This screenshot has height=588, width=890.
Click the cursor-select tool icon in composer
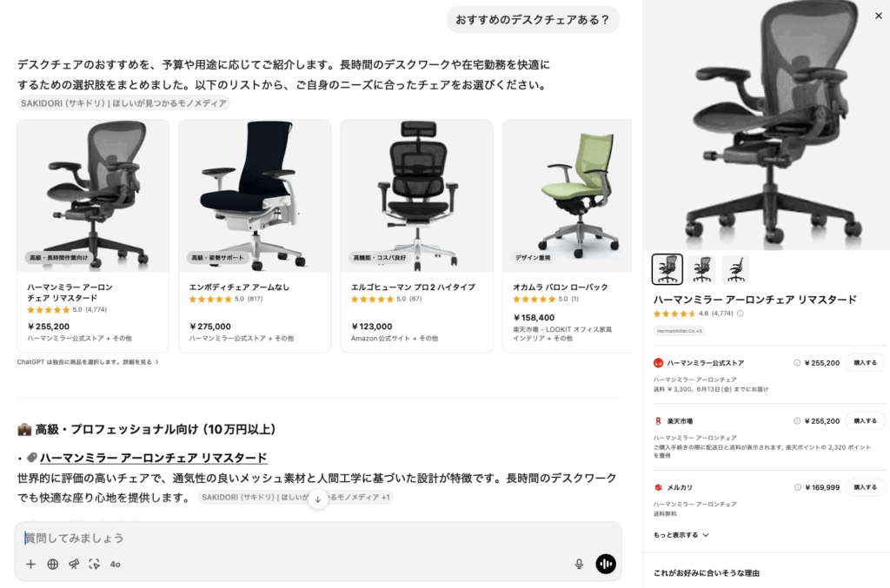click(94, 565)
